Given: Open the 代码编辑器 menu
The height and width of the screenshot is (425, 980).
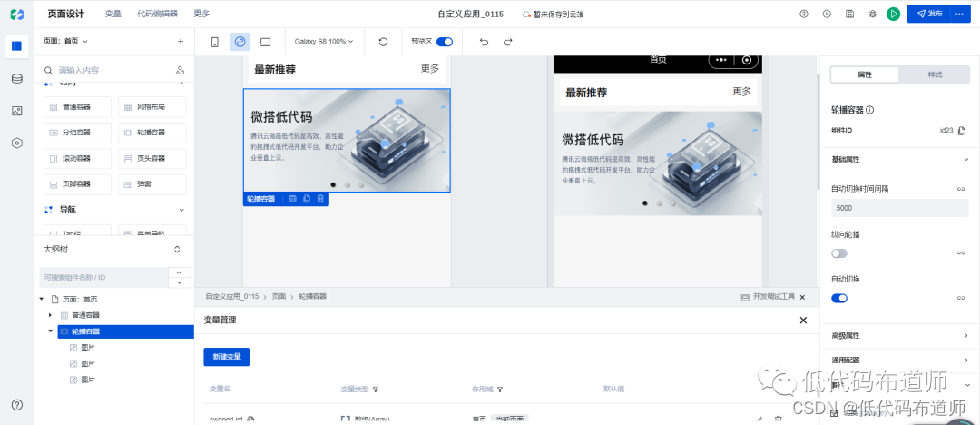Looking at the screenshot, I should 157,14.
